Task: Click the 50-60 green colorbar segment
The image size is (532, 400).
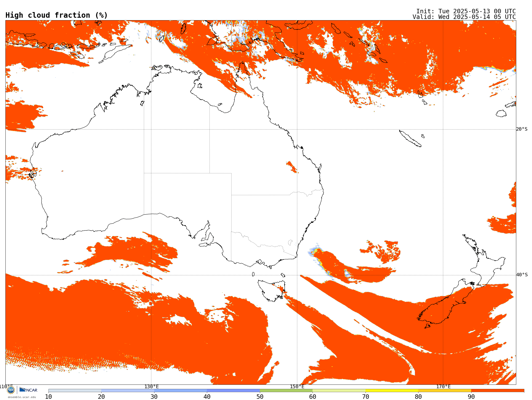Action: [286, 391]
